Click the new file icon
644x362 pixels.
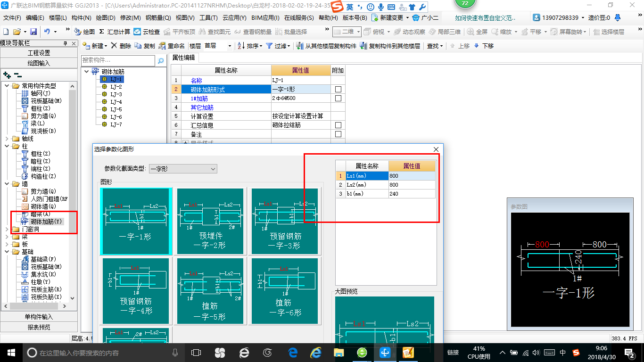pyautogui.click(x=6, y=32)
